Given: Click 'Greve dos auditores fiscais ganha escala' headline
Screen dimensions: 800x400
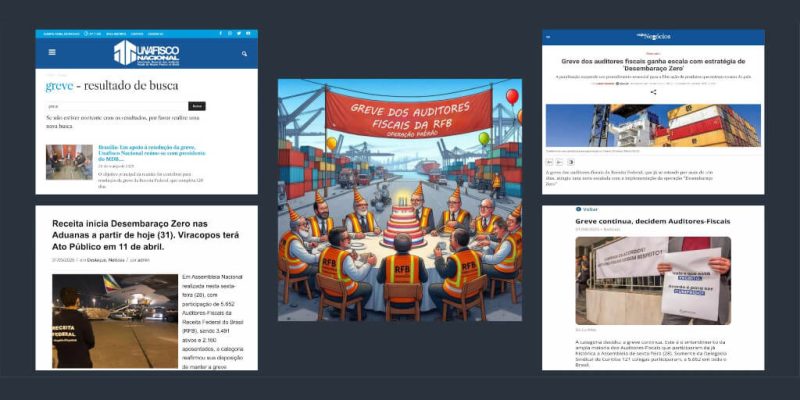Looking at the screenshot, I should 653,64.
